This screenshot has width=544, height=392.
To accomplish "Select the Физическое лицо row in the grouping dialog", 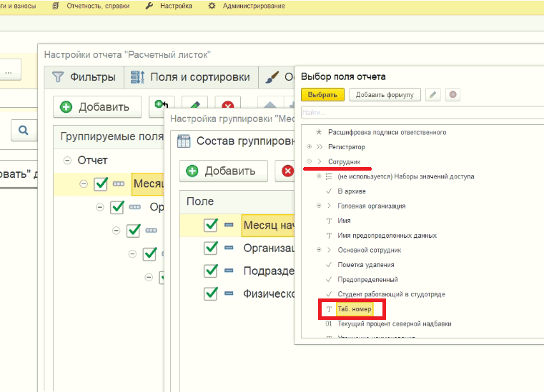I will pyautogui.click(x=237, y=293).
